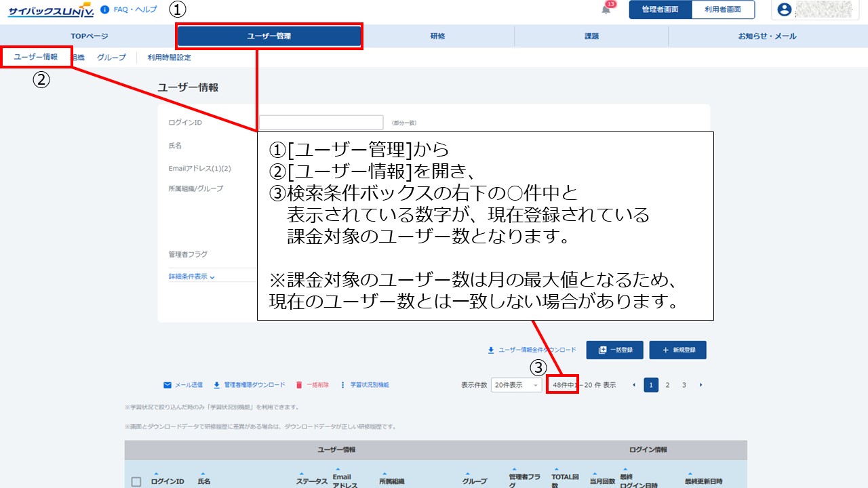Screen dimensions: 868x488
Task: Sort table by ログインID column
Action: click(167, 480)
